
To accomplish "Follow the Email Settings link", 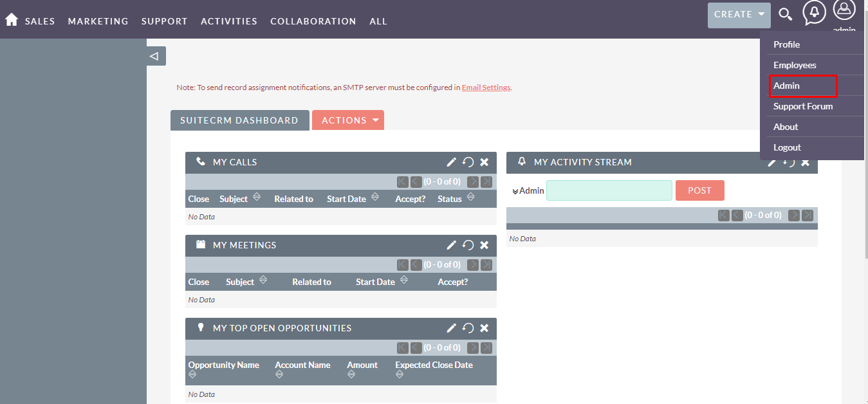I will click(486, 87).
